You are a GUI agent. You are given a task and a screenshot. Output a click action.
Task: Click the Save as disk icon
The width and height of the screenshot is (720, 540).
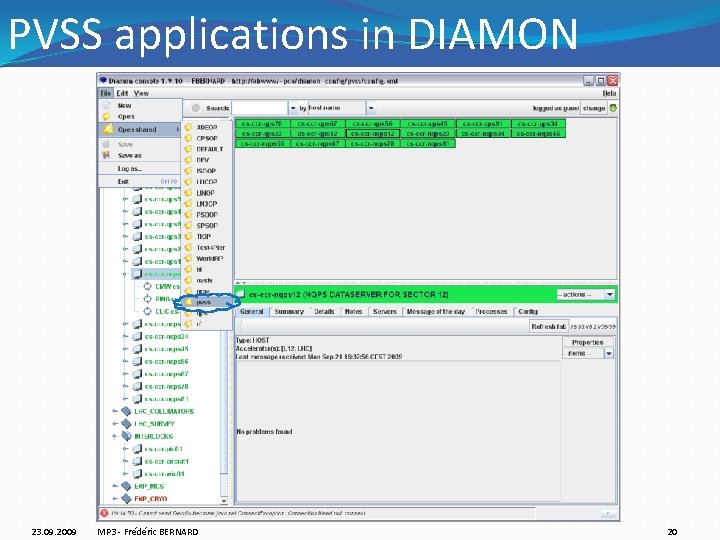coord(107,155)
